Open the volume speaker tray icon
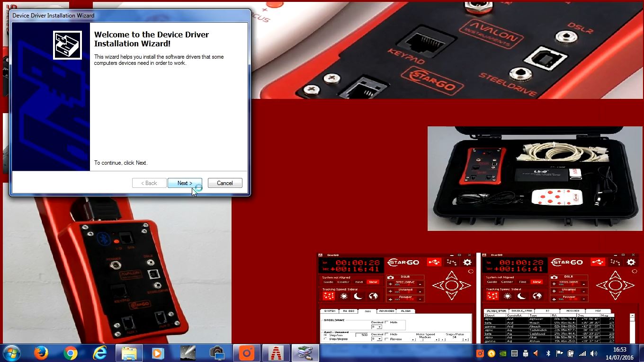This screenshot has width=644, height=362. click(x=594, y=353)
